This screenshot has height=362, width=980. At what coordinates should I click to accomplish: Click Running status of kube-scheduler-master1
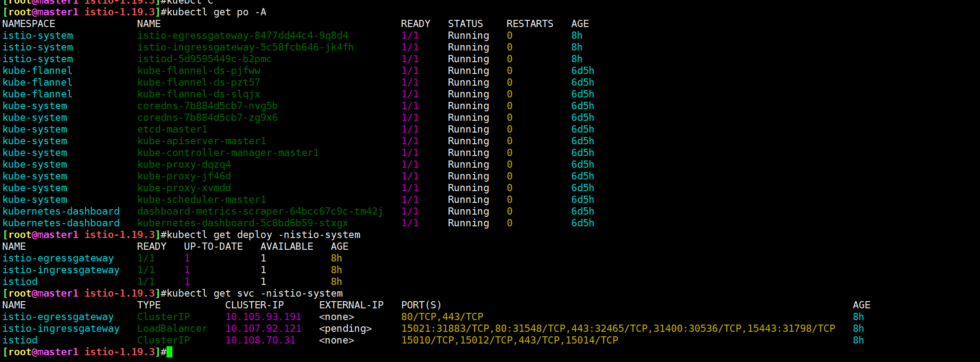(x=468, y=200)
